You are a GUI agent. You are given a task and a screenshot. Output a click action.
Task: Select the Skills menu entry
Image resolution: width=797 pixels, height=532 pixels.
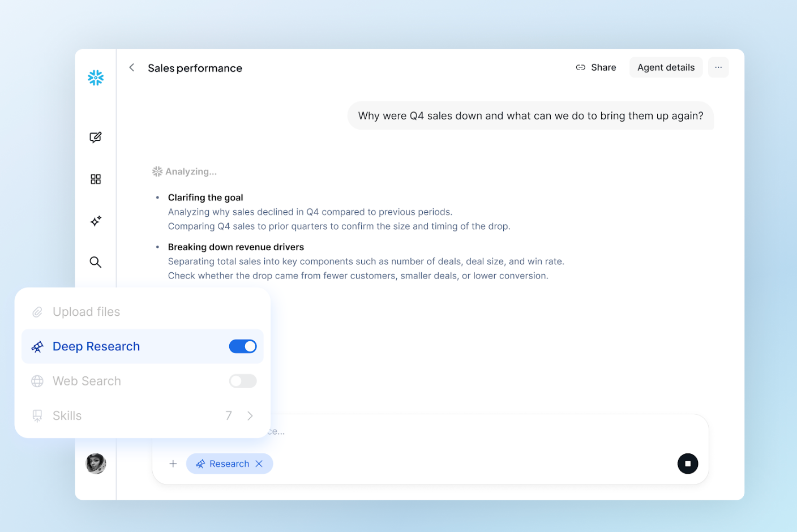pyautogui.click(x=67, y=416)
